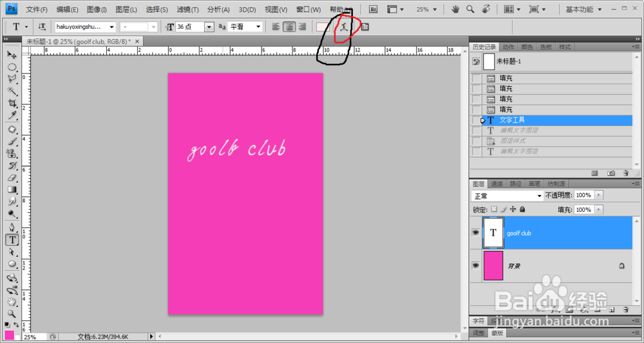Delete current state in History panel

pos(625,173)
